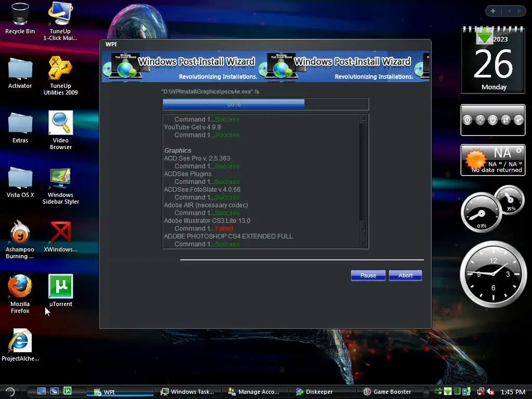
Task: Click the weather gadget showing NA
Action: [x=493, y=160]
